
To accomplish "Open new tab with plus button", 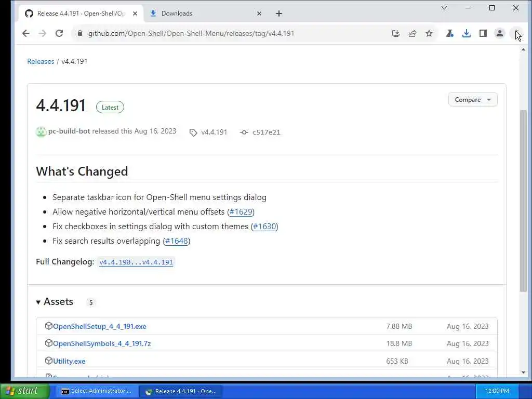I will click(279, 14).
